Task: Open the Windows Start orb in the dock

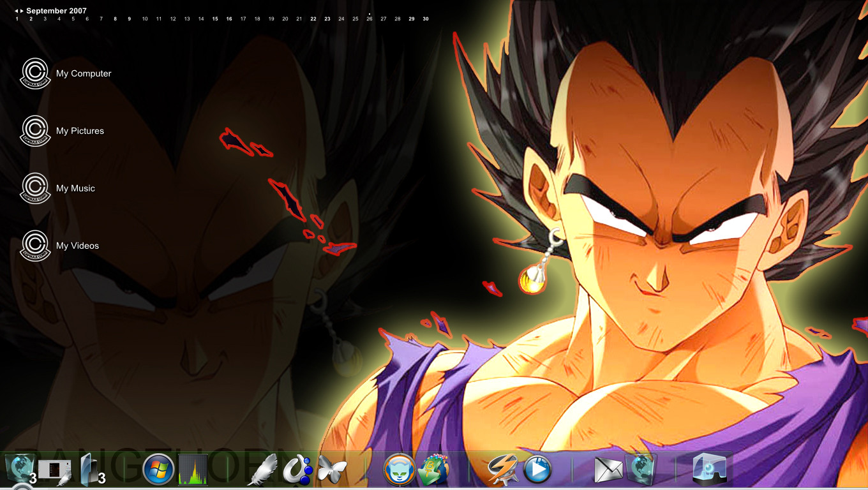Action: tap(158, 470)
